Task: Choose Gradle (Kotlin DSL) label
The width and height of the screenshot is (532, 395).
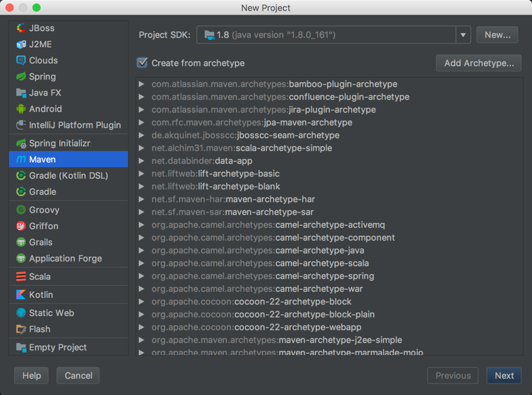Action: [69, 176]
